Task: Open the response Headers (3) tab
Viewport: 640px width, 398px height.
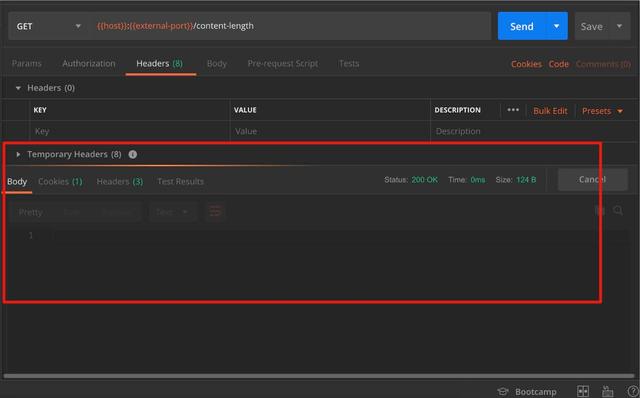Action: coord(120,182)
